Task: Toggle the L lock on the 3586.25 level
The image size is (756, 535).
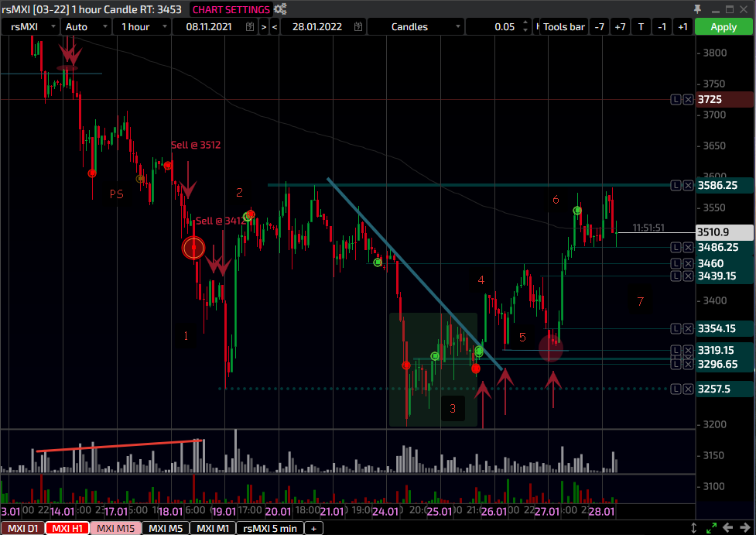Action: click(x=676, y=185)
